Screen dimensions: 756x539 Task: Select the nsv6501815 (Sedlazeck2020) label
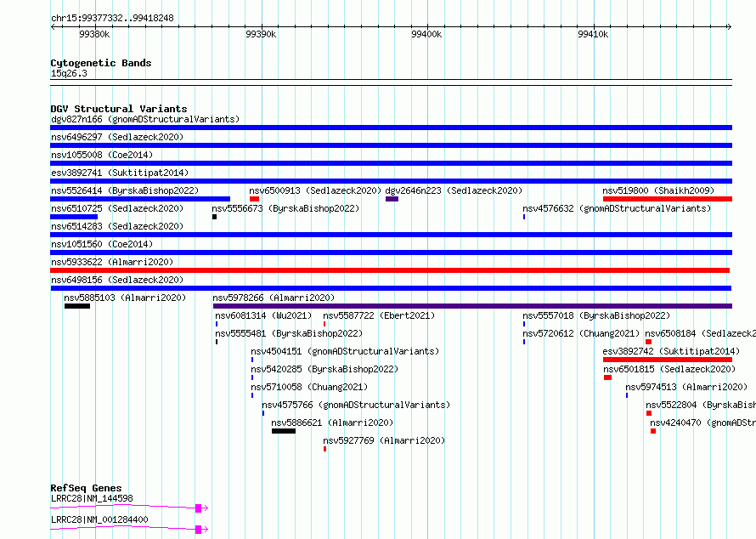669,369
